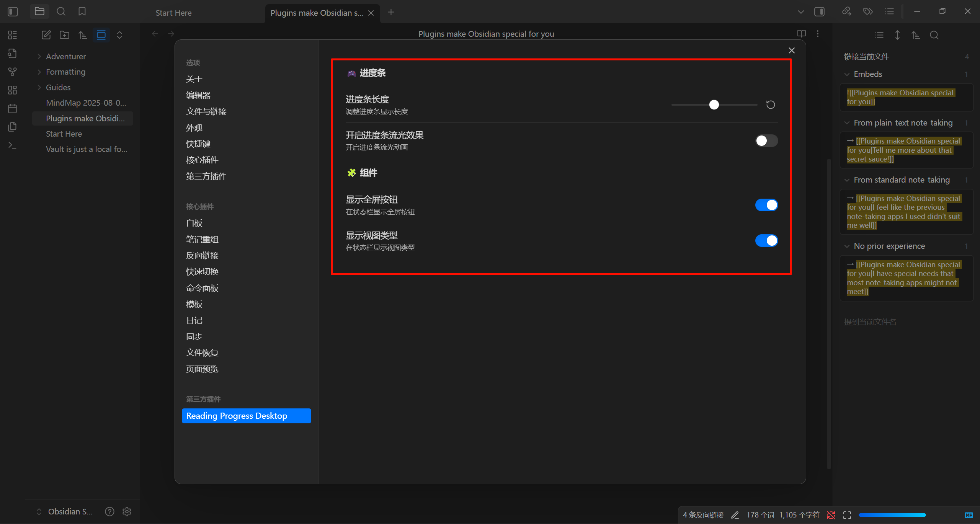The width and height of the screenshot is (980, 524).
Task: Open the daily note calendar icon
Action: point(12,108)
